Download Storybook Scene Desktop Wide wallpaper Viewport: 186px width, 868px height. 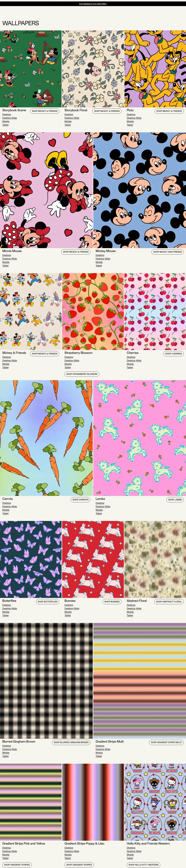pyautogui.click(x=9, y=118)
